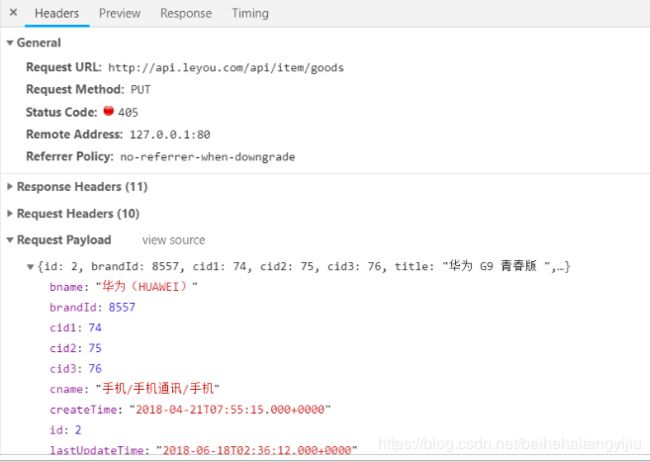Click the payload summary line with title 华为 G9
The height and width of the screenshot is (462, 650).
coord(304,266)
